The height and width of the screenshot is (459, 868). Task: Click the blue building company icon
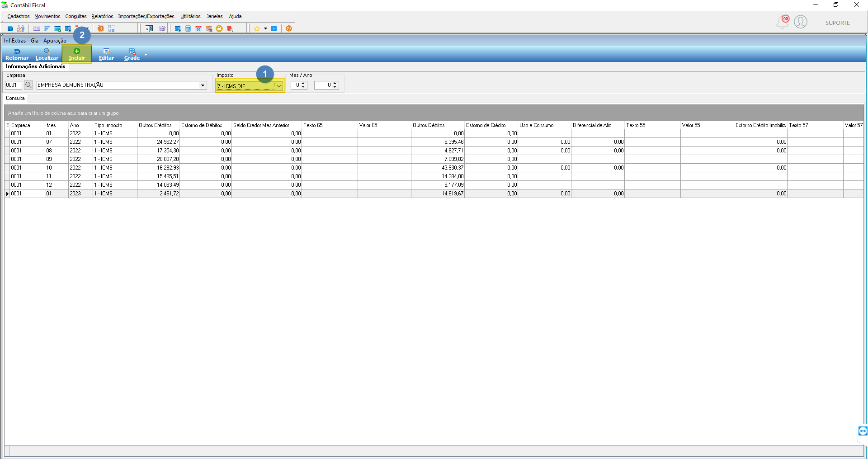(x=10, y=28)
